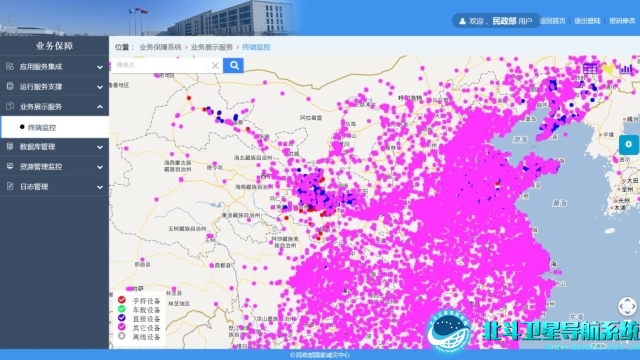
Task: Click the 返回首页 link
Action: pos(553,21)
